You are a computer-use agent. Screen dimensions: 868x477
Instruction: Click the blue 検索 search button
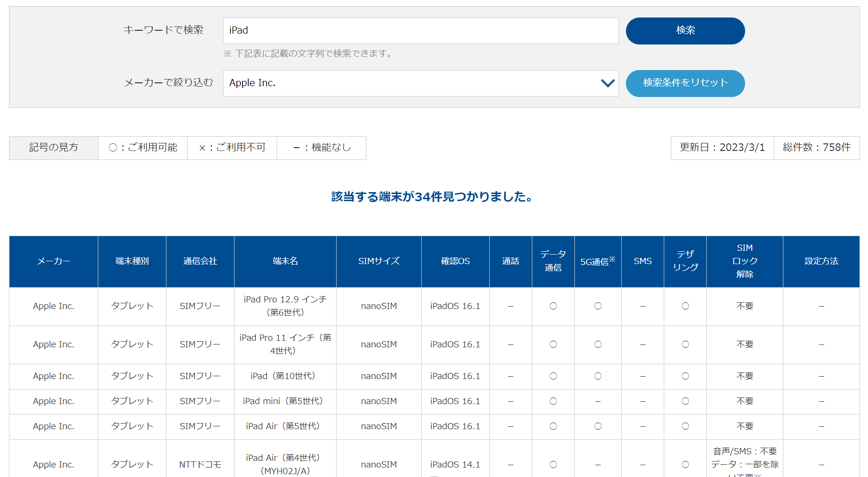pyautogui.click(x=685, y=31)
